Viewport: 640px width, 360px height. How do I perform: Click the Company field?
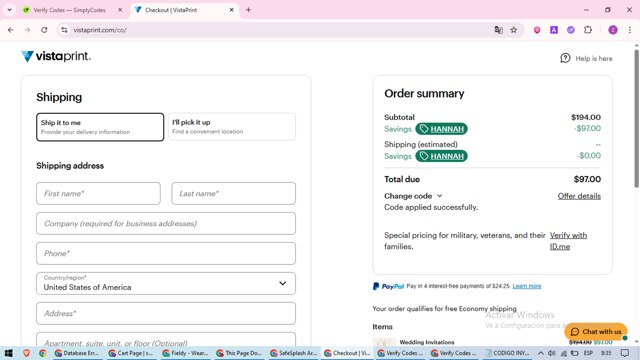tap(166, 223)
